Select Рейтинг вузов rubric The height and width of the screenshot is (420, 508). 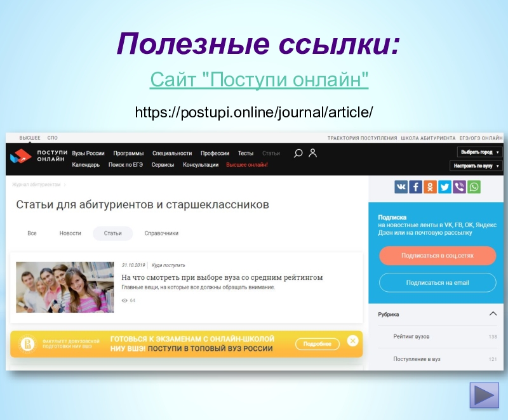411,336
